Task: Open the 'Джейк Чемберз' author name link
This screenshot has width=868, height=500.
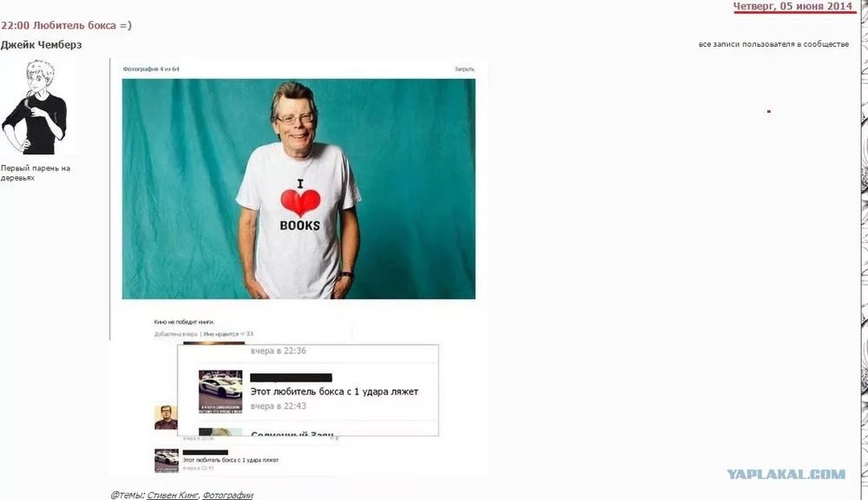Action: click(41, 45)
